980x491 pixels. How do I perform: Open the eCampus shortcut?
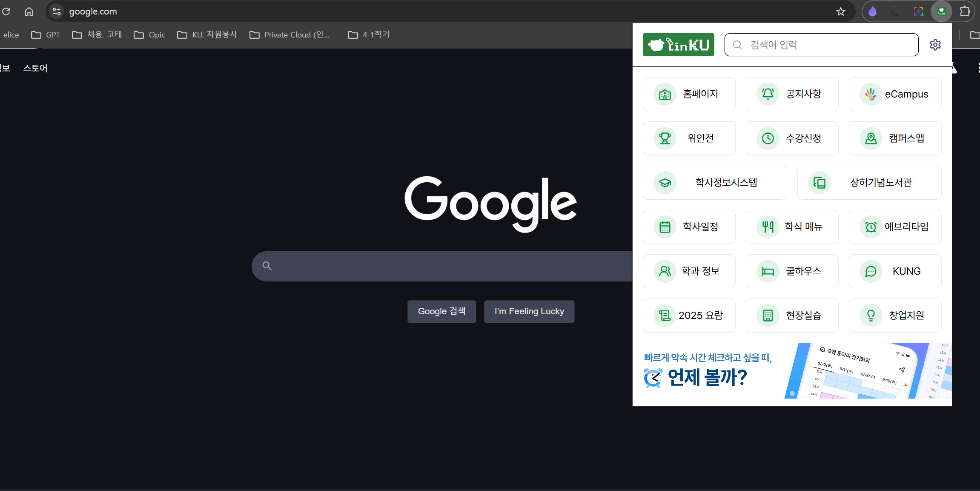pyautogui.click(x=895, y=94)
